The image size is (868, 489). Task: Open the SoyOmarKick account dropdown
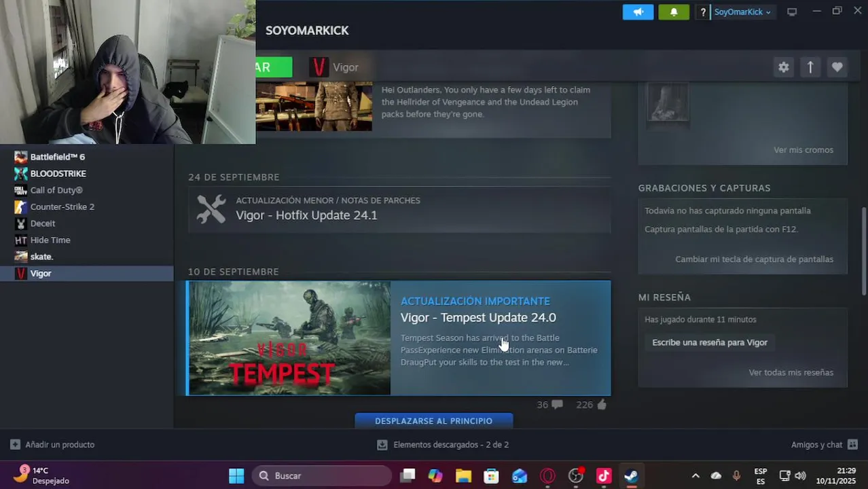point(742,12)
